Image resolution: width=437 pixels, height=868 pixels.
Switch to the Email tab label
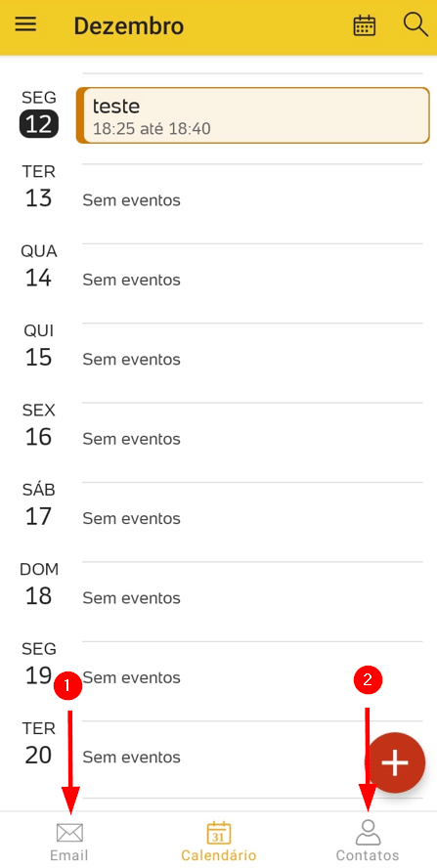coord(69,855)
